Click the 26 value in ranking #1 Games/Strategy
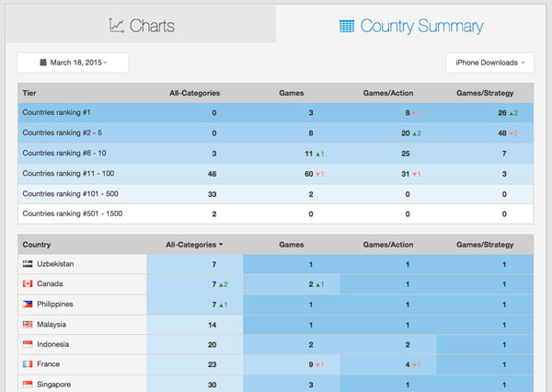552x392 pixels. pyautogui.click(x=502, y=113)
